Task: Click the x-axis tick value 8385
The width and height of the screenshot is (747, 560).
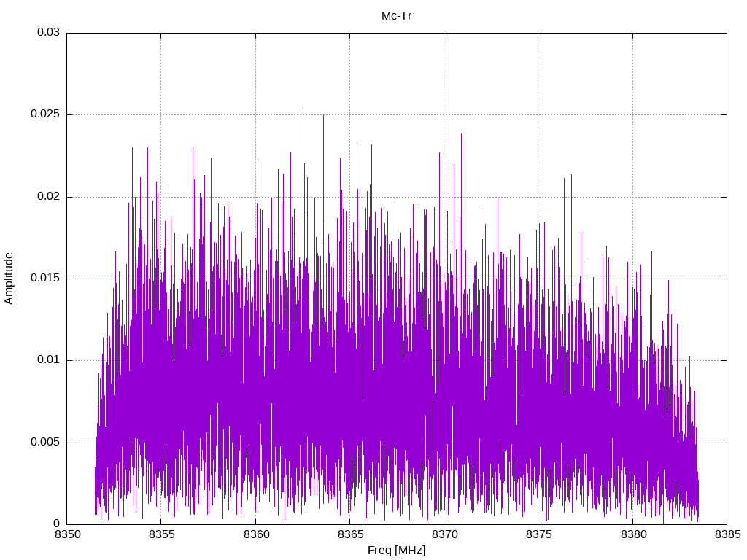Action: tap(728, 534)
